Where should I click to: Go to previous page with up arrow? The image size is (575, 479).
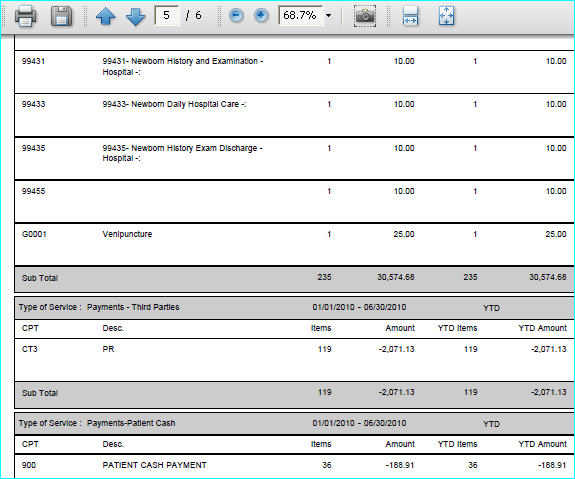[x=106, y=16]
